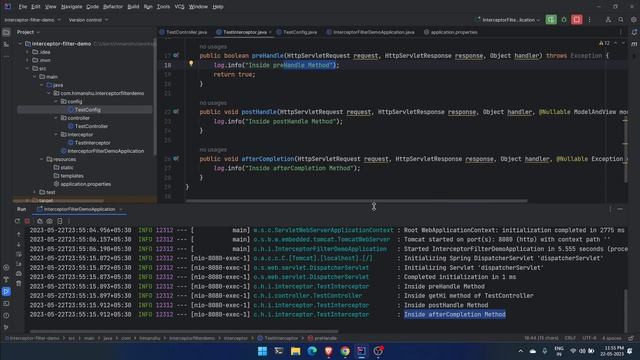
Task: Toggle scroll-to-end in the Run console gutter
Action: (19, 264)
